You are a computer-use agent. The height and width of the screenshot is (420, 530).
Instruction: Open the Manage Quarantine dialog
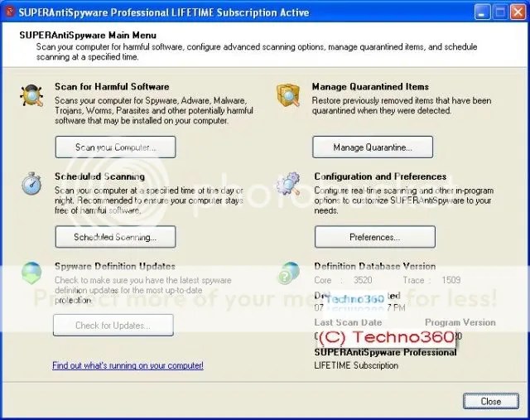pos(373,147)
